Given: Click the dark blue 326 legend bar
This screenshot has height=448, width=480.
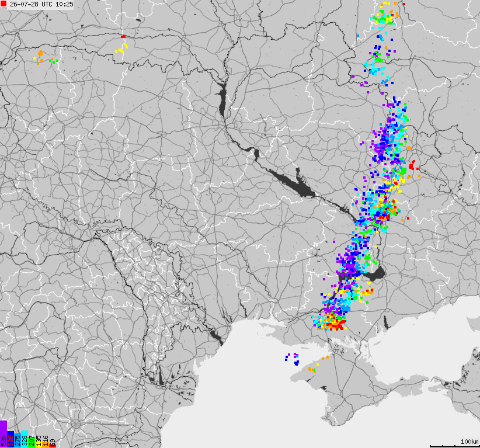Looking at the screenshot, I should 11,439.
